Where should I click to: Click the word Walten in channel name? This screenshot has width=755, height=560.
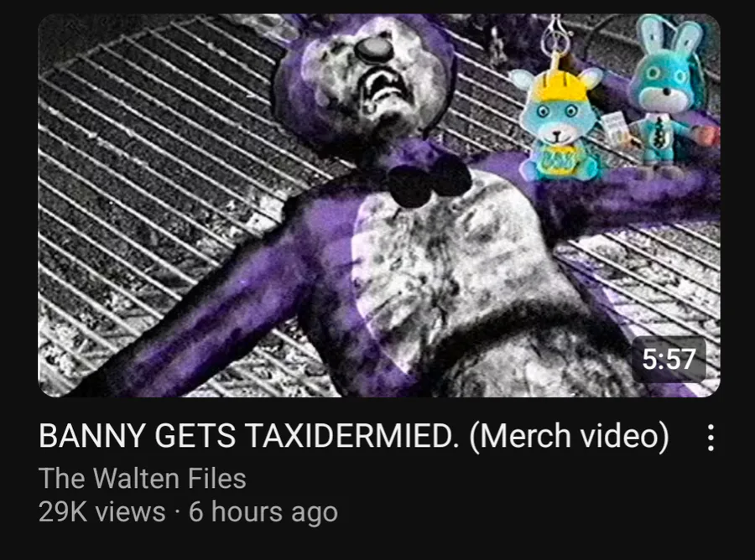pos(136,478)
